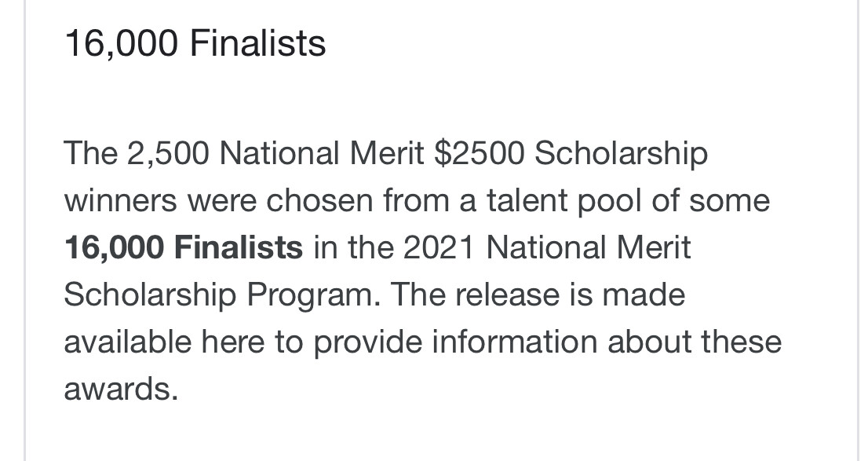Click the word "these" before awards
This screenshot has height=461, width=868.
(x=741, y=342)
